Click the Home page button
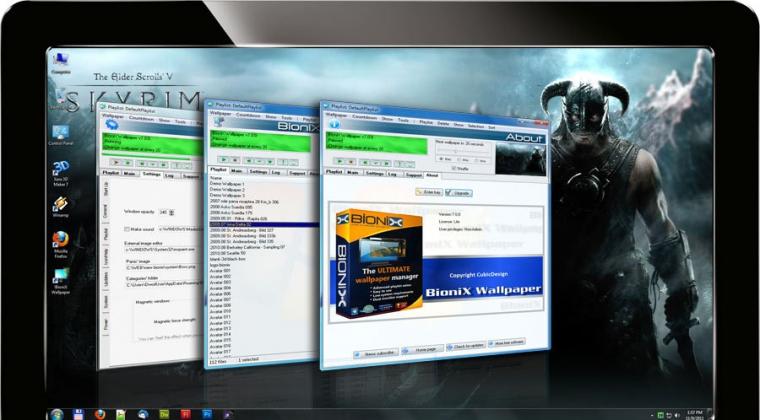 [423, 349]
